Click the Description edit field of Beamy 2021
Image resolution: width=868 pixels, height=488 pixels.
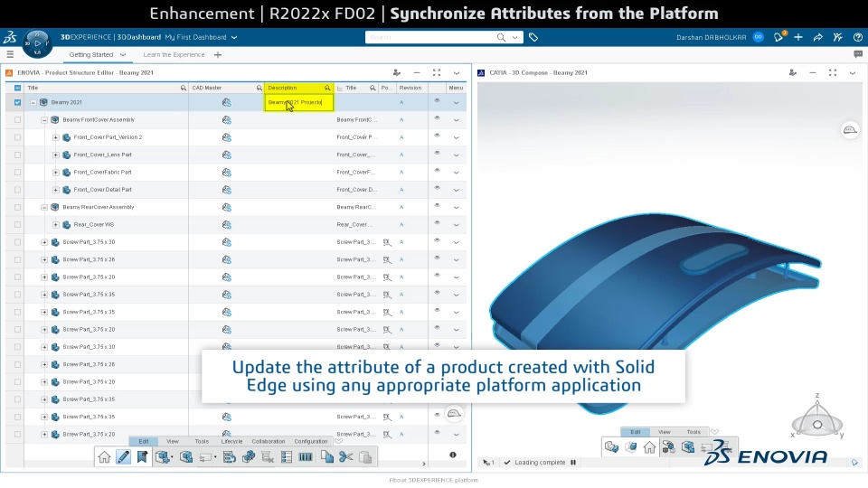click(x=299, y=102)
